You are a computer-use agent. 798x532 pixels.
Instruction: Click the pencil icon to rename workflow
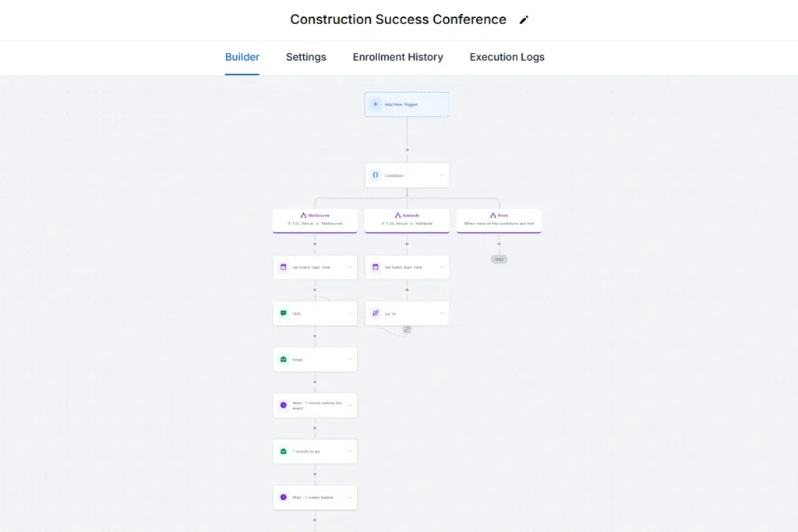point(524,20)
